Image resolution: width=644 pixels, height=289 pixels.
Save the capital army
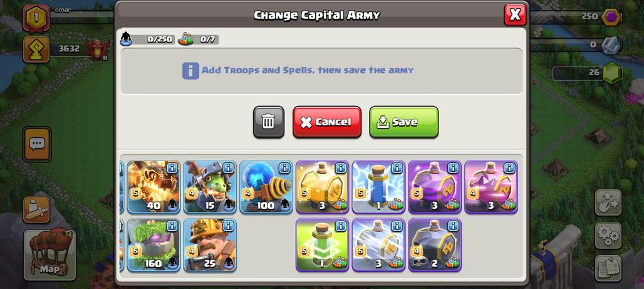403,122
